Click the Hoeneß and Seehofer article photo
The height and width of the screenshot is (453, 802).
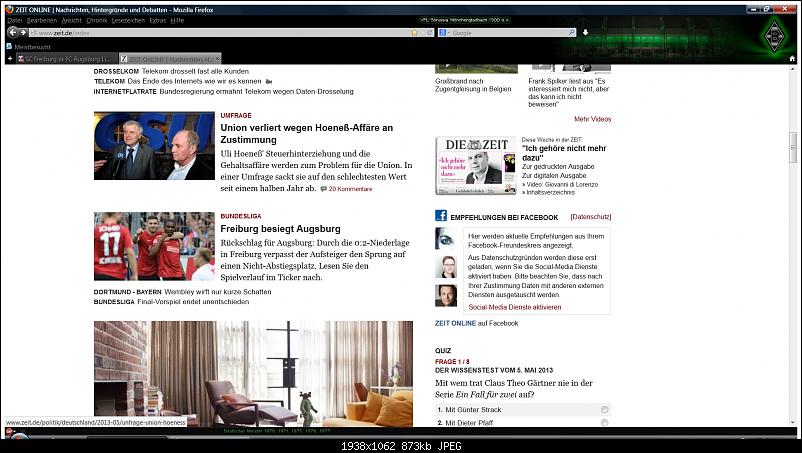pos(154,146)
